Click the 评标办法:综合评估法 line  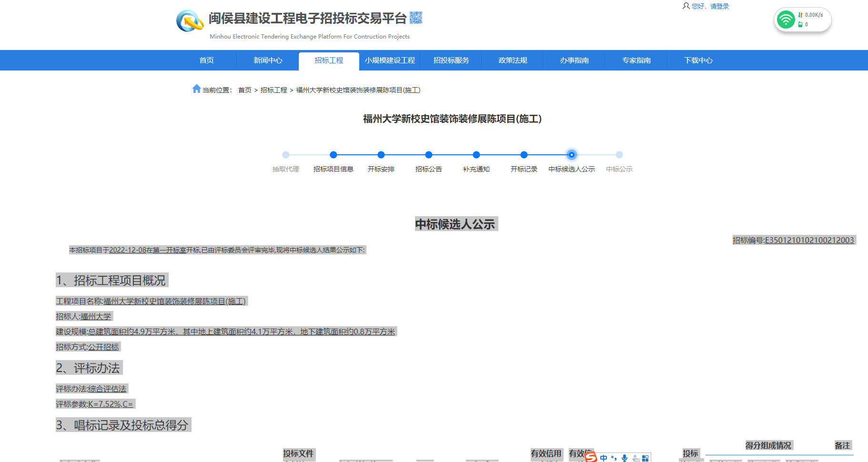[91, 389]
